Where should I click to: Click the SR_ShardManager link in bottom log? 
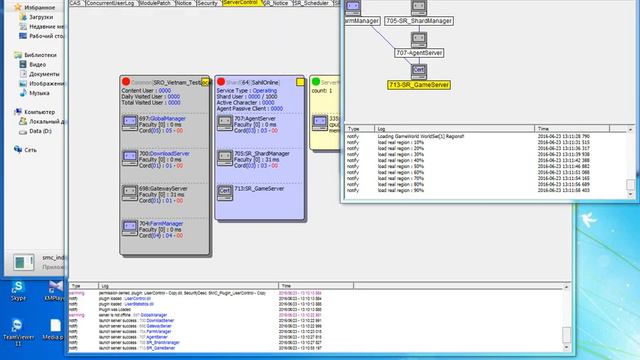coord(163,342)
